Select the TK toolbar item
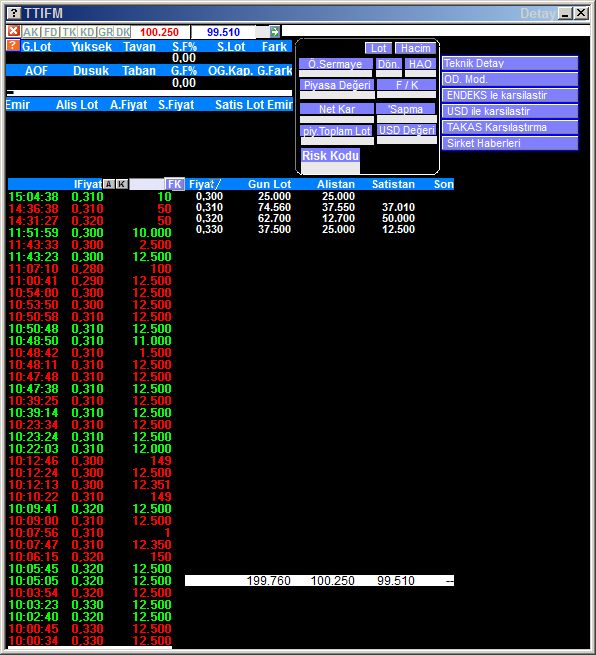The image size is (596, 655). [x=69, y=32]
